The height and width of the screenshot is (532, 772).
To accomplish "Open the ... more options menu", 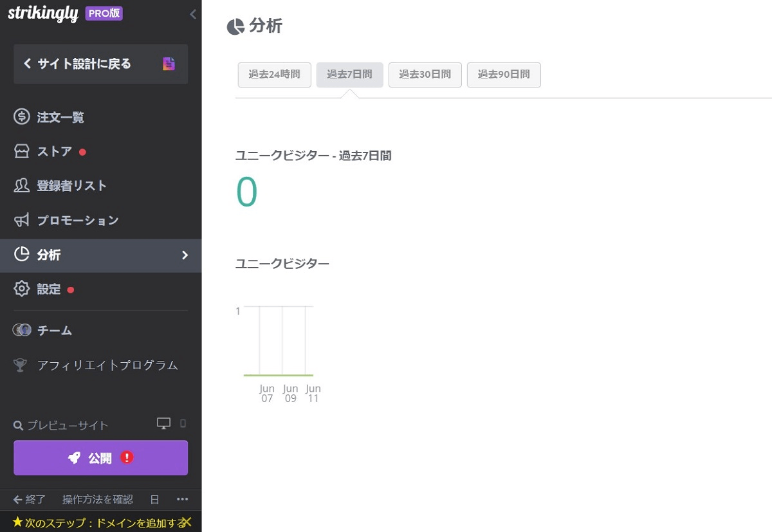I will click(x=182, y=499).
